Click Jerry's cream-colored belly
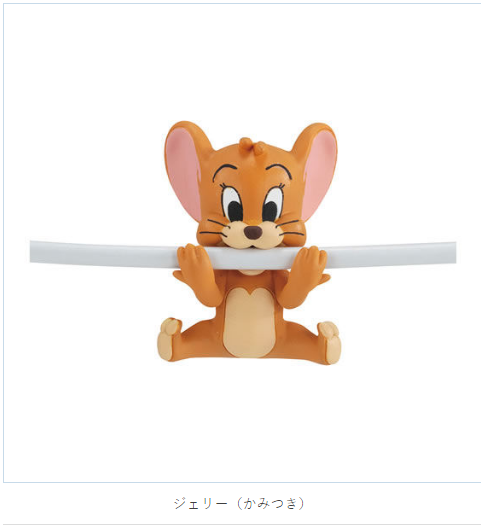The width and height of the screenshot is (481, 528). pyautogui.click(x=249, y=321)
